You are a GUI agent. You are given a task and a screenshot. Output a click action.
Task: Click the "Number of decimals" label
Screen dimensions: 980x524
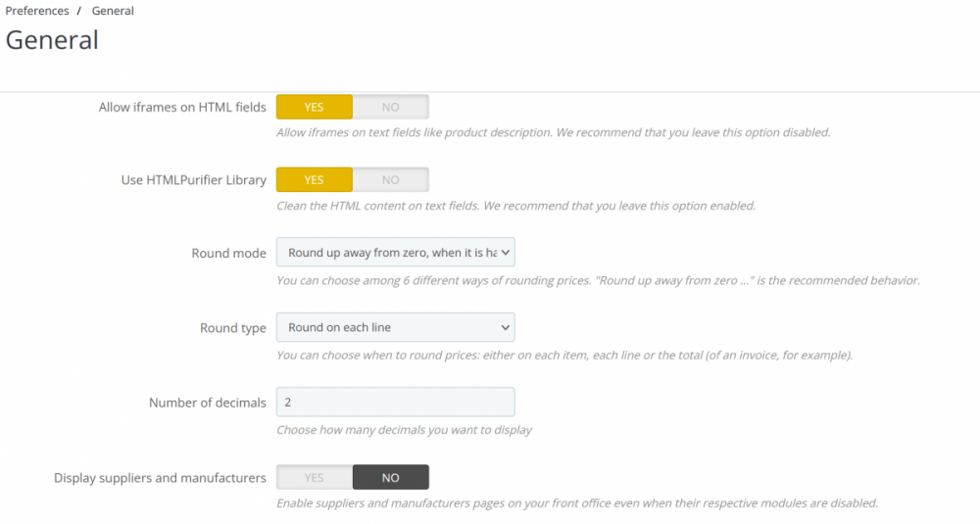[x=207, y=403]
